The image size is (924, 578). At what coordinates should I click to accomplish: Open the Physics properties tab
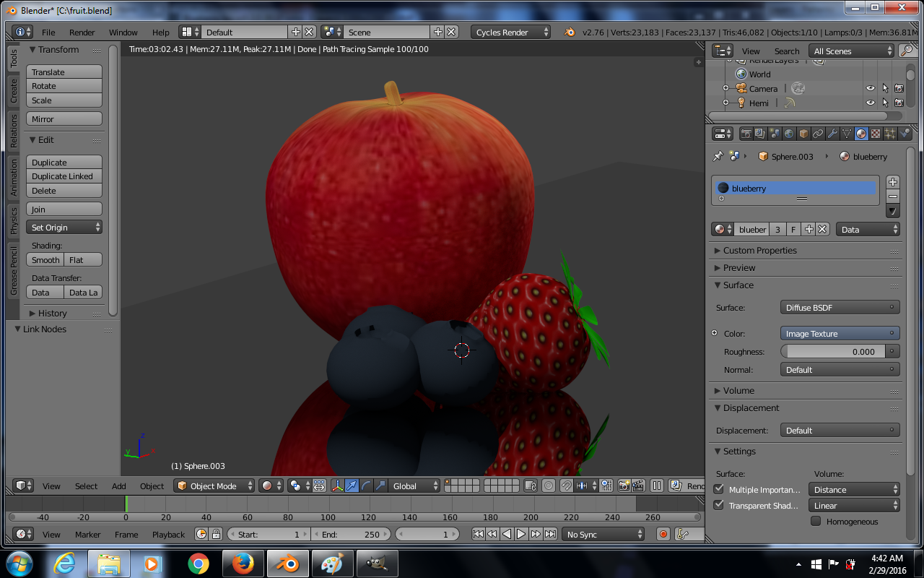pyautogui.click(x=905, y=134)
